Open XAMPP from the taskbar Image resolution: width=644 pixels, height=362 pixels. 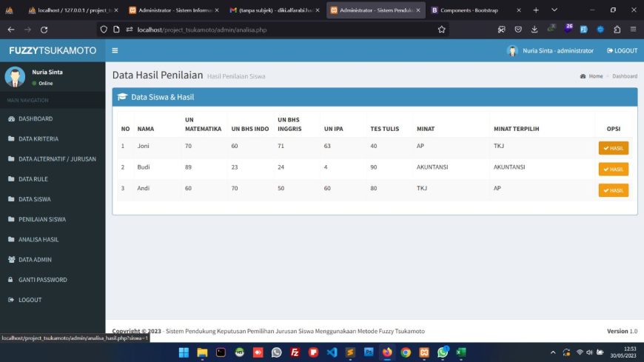pyautogui.click(x=424, y=352)
